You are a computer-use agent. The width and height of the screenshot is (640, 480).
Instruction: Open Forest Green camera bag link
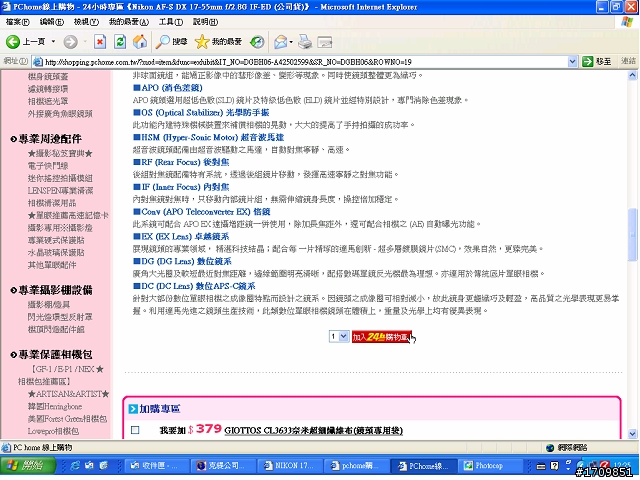pyautogui.click(x=67, y=419)
